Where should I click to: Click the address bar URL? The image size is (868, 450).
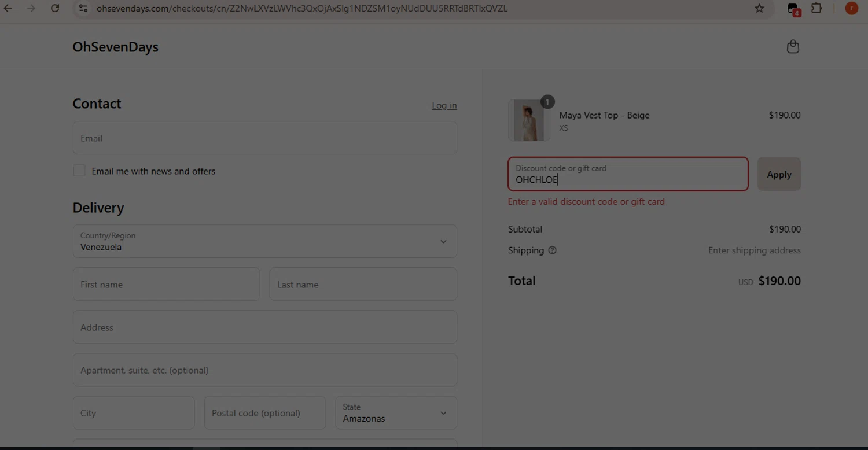point(301,8)
